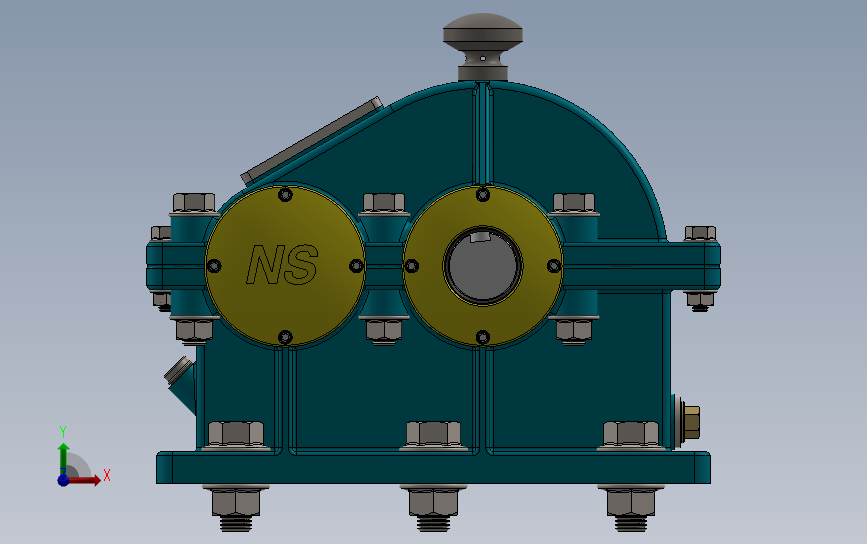Select the top screw on the shaft cover
The width and height of the screenshot is (867, 544).
click(x=483, y=195)
